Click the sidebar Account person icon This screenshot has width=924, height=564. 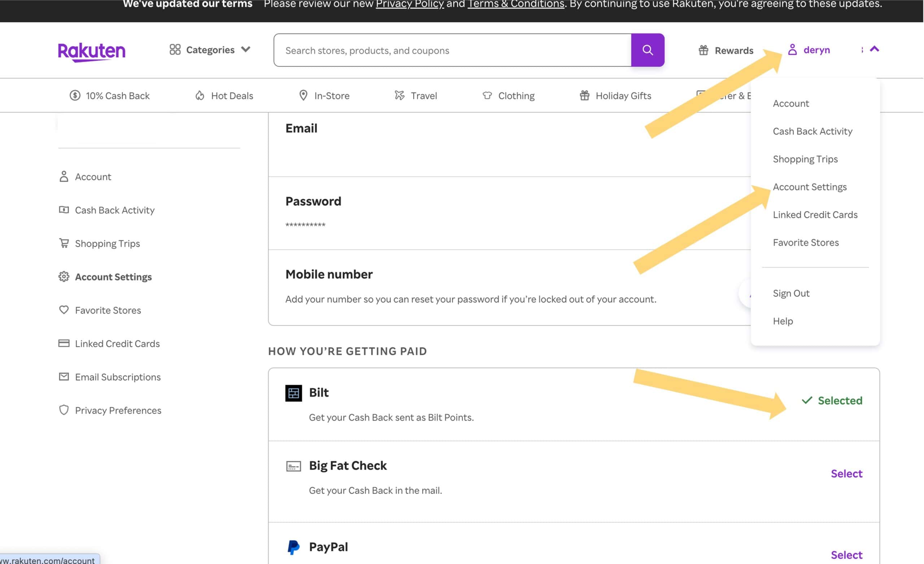click(x=64, y=176)
